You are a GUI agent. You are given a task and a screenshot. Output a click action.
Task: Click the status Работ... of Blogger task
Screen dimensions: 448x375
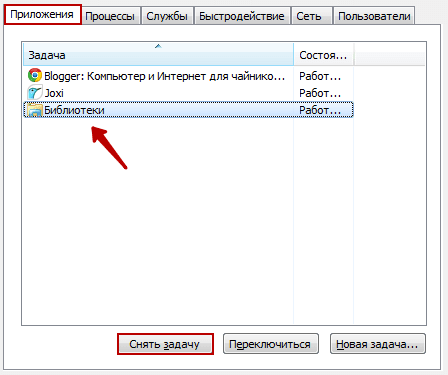coord(320,76)
